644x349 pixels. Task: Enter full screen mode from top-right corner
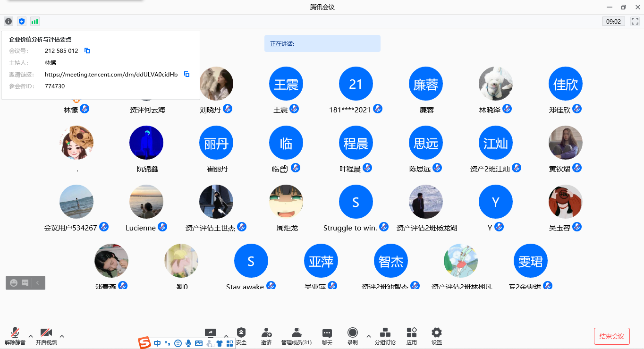pyautogui.click(x=635, y=21)
